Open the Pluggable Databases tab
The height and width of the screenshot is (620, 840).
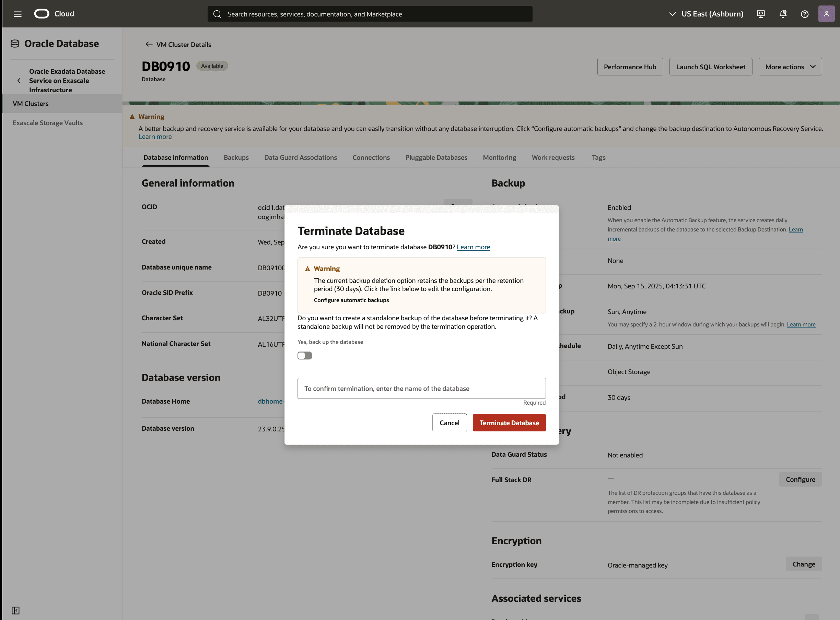point(436,158)
